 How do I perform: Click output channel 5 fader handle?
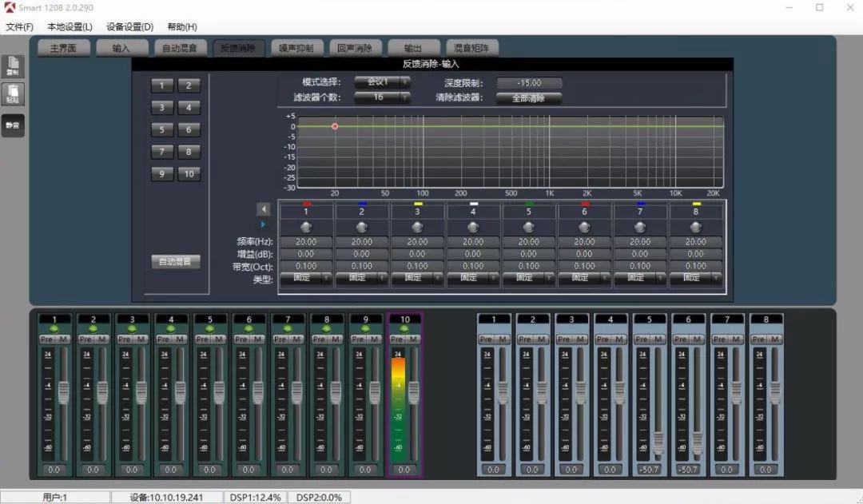click(x=658, y=443)
